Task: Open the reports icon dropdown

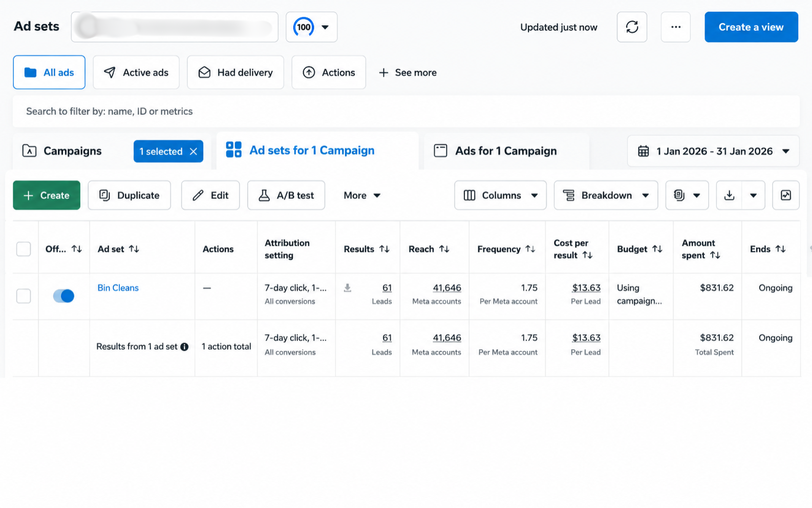Action: [x=687, y=195]
